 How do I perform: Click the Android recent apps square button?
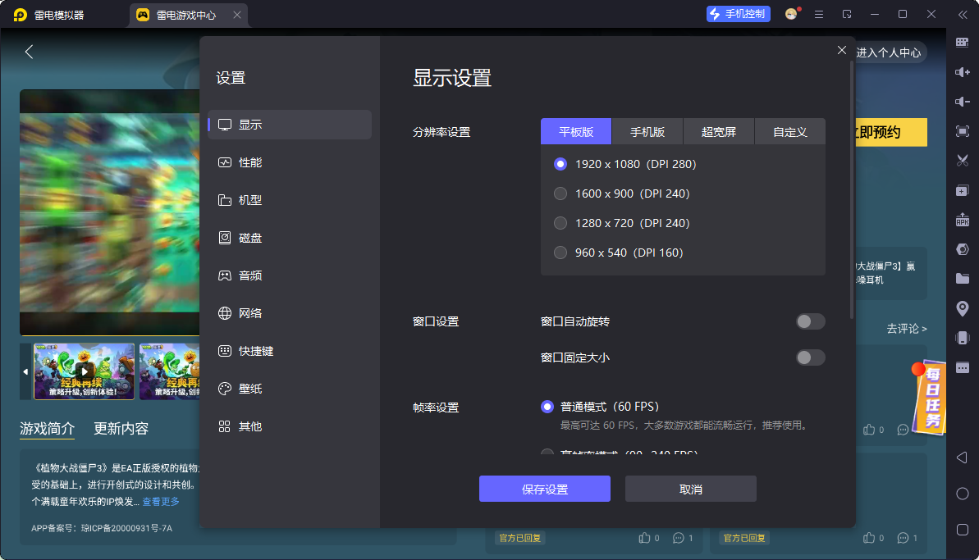point(962,530)
